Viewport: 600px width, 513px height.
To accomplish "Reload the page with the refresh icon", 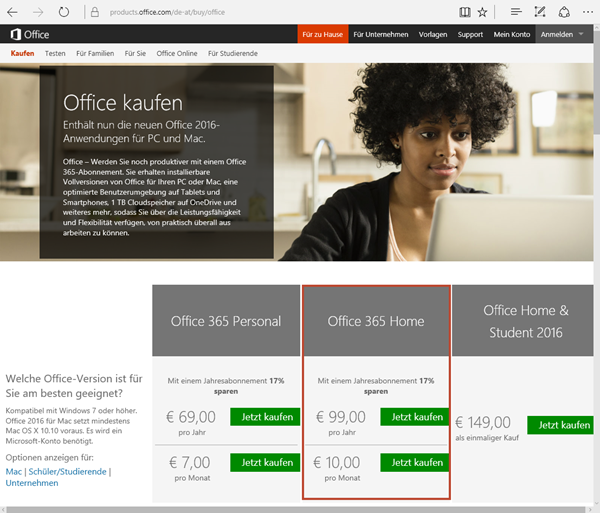I will coord(64,12).
